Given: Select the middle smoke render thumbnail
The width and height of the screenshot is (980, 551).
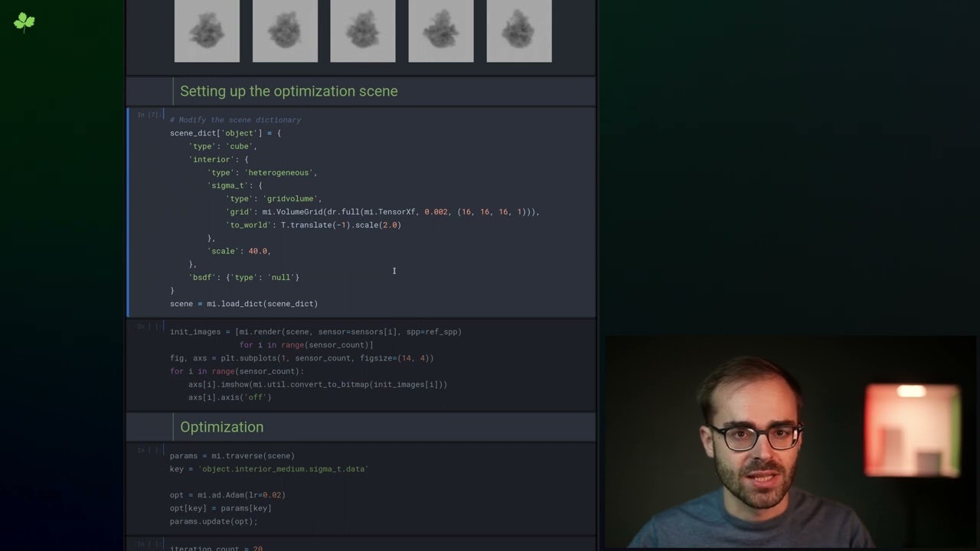Looking at the screenshot, I should [363, 31].
